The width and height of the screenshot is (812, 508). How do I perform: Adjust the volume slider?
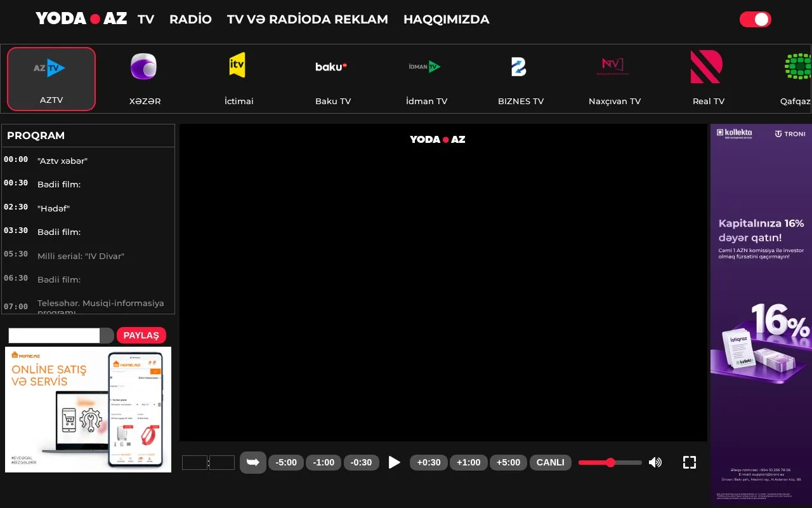click(x=610, y=462)
